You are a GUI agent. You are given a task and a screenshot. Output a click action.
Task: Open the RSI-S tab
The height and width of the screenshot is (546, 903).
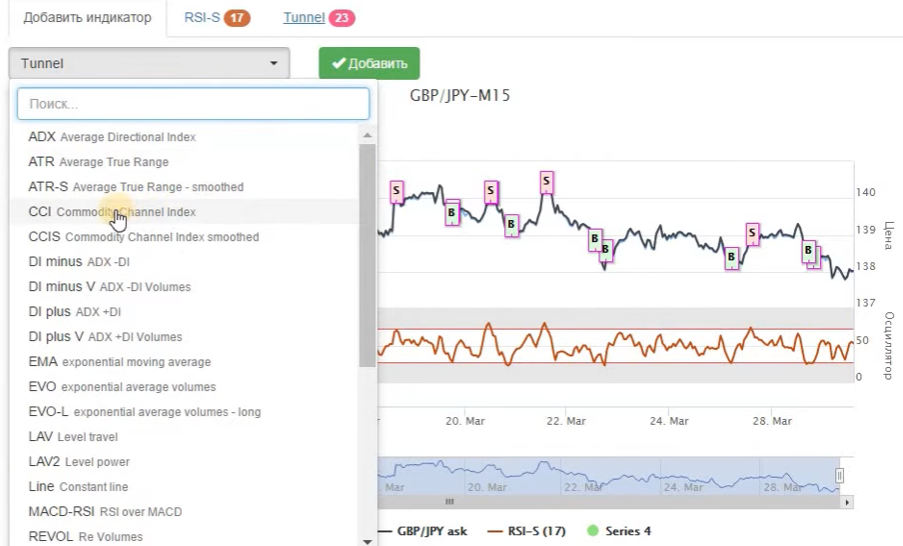pyautogui.click(x=217, y=18)
